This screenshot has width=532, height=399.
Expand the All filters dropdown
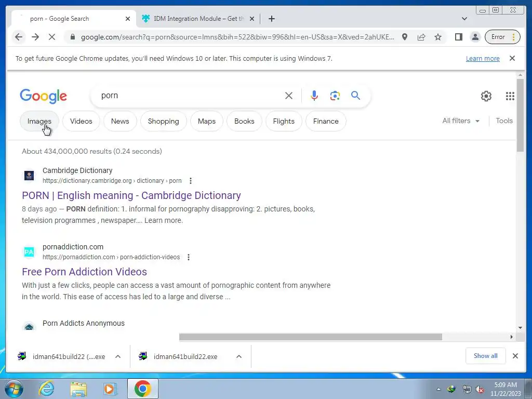pyautogui.click(x=461, y=121)
